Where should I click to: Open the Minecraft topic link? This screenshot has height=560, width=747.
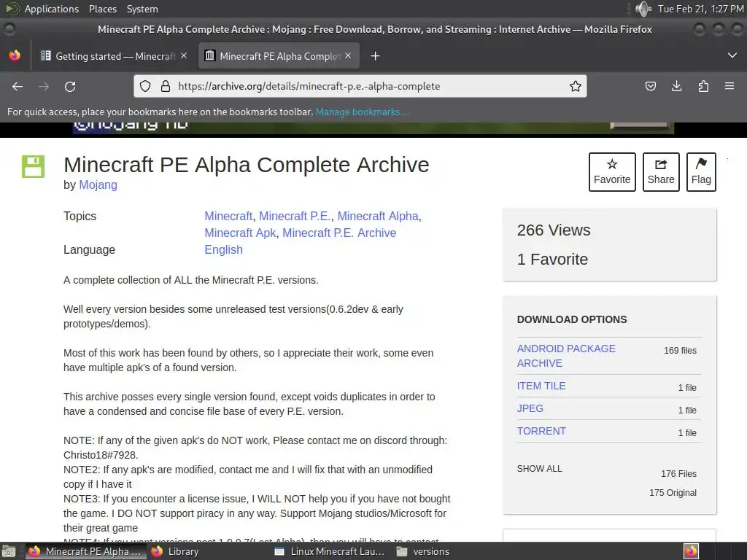[228, 216]
